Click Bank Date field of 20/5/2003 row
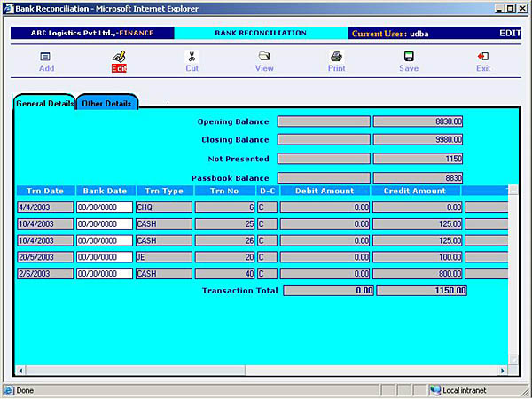 (105, 257)
